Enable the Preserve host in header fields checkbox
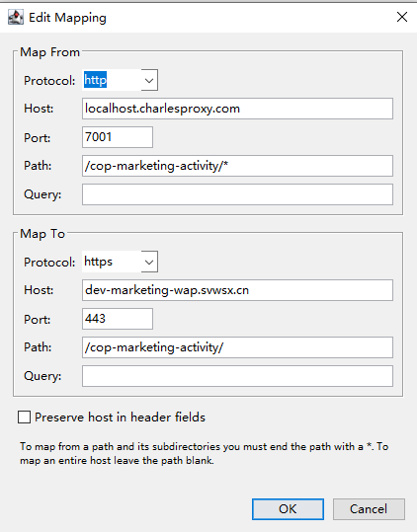 point(24,417)
